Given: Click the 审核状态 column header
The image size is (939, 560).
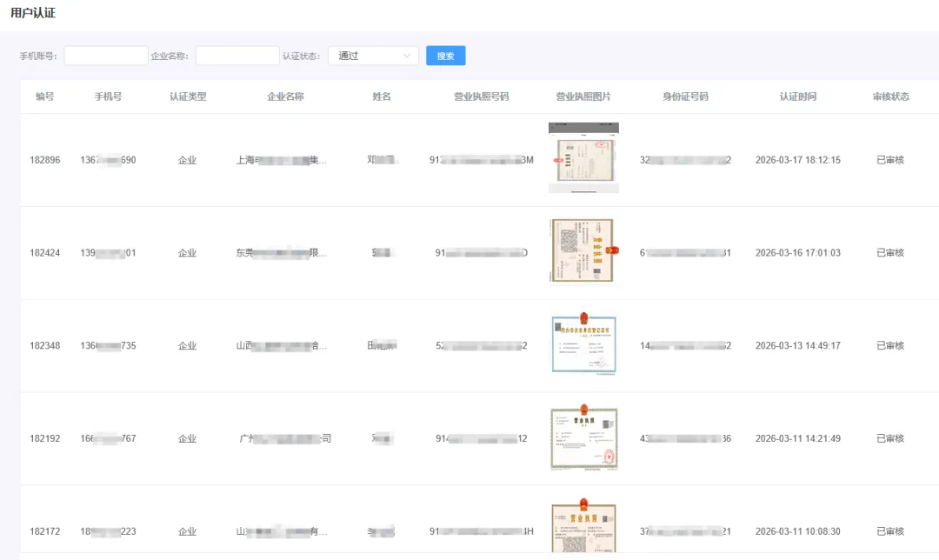Looking at the screenshot, I should (x=890, y=97).
